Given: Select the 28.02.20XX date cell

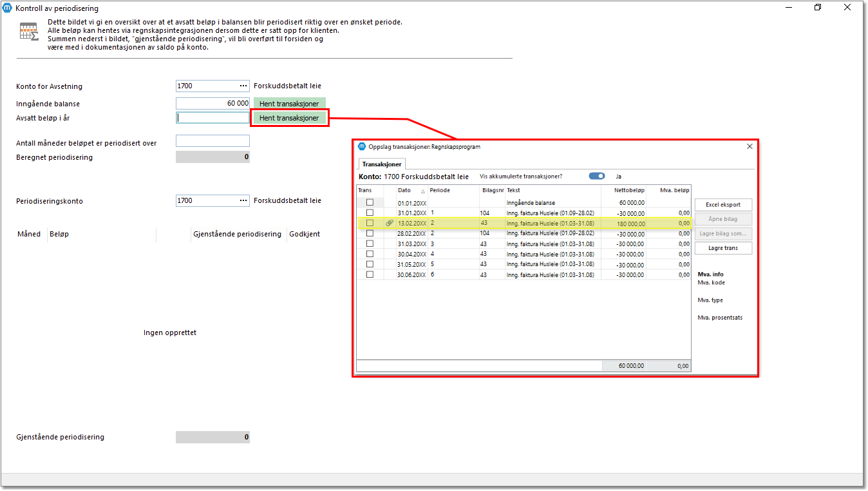Looking at the screenshot, I should [412, 233].
